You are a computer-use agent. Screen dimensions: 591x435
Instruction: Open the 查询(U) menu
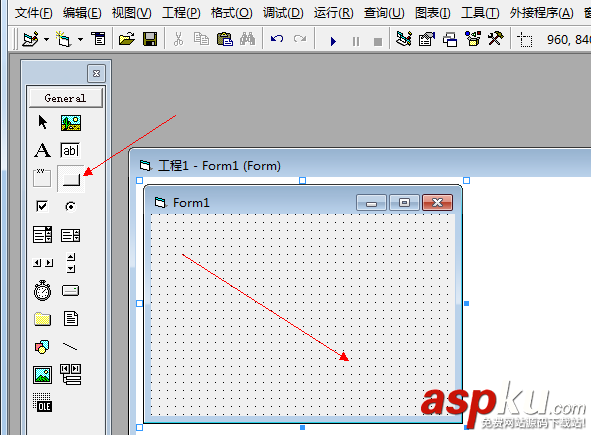click(x=384, y=13)
